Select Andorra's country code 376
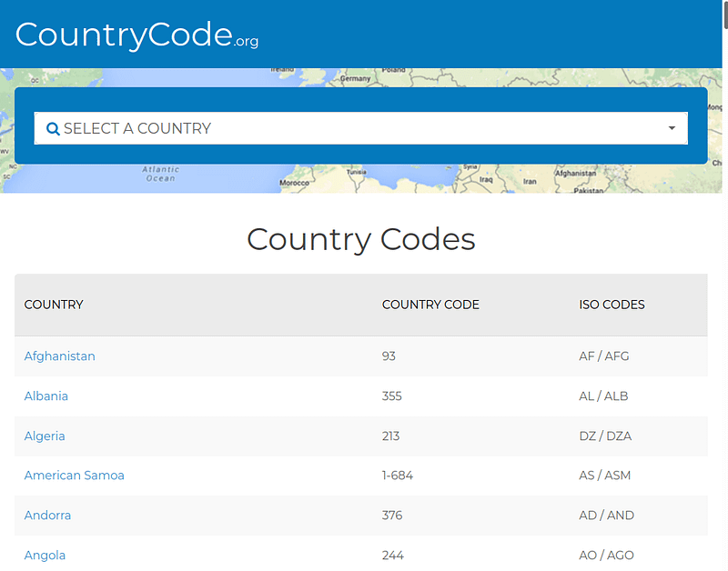The width and height of the screenshot is (728, 571). click(392, 516)
